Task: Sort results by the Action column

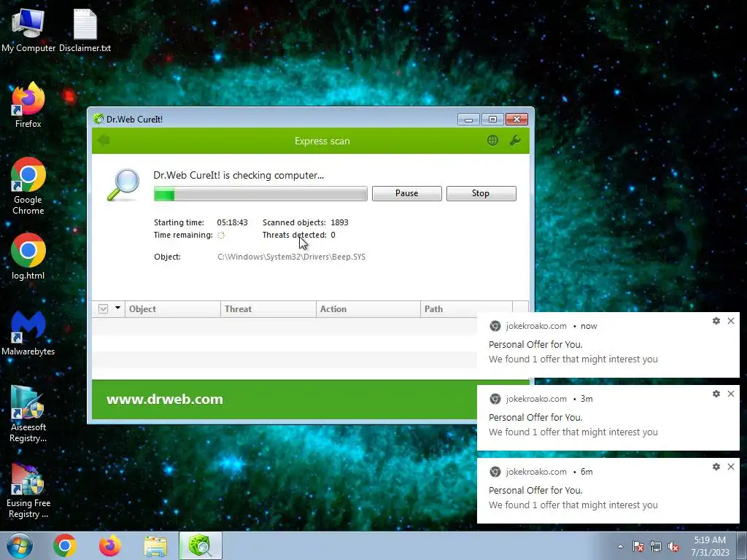Action: pyautogui.click(x=368, y=308)
